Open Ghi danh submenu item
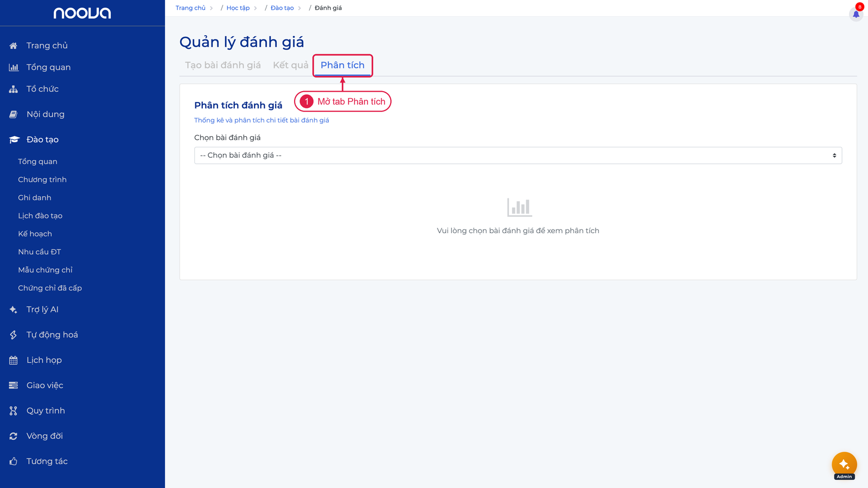 pyautogui.click(x=35, y=198)
